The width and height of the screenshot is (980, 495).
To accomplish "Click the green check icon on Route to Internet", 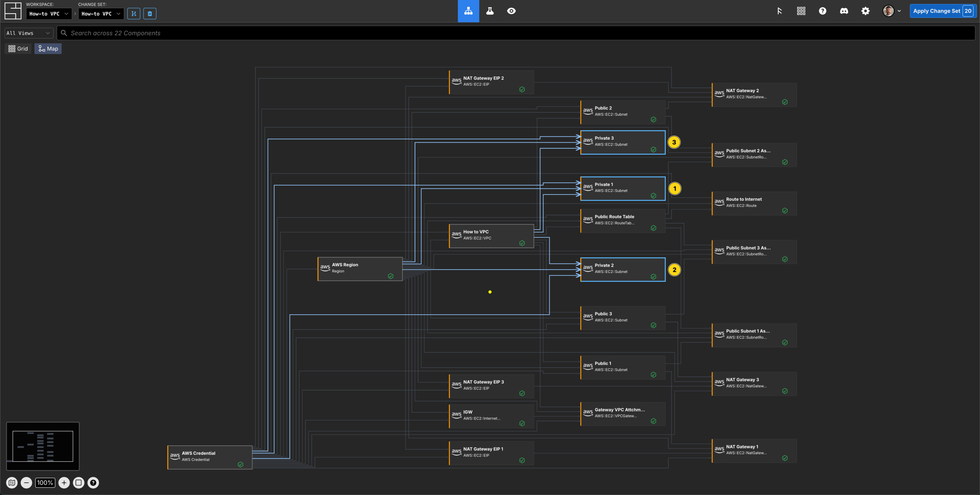I will tap(785, 211).
